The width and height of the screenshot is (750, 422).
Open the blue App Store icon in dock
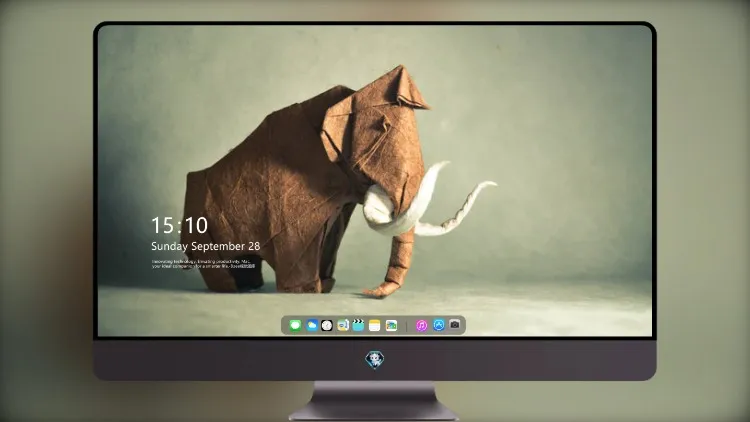click(439, 325)
